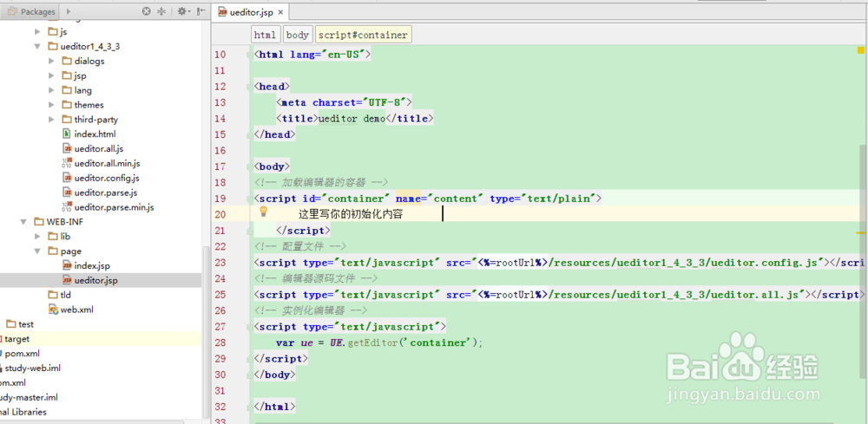The width and height of the screenshot is (868, 424).
Task: Open the Packages view gear settings
Action: click(183, 11)
